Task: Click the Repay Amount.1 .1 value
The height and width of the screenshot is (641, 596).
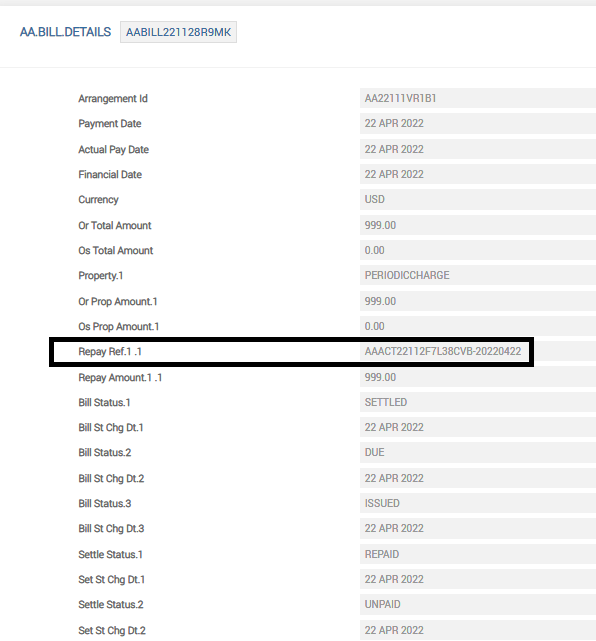Action: (x=478, y=377)
